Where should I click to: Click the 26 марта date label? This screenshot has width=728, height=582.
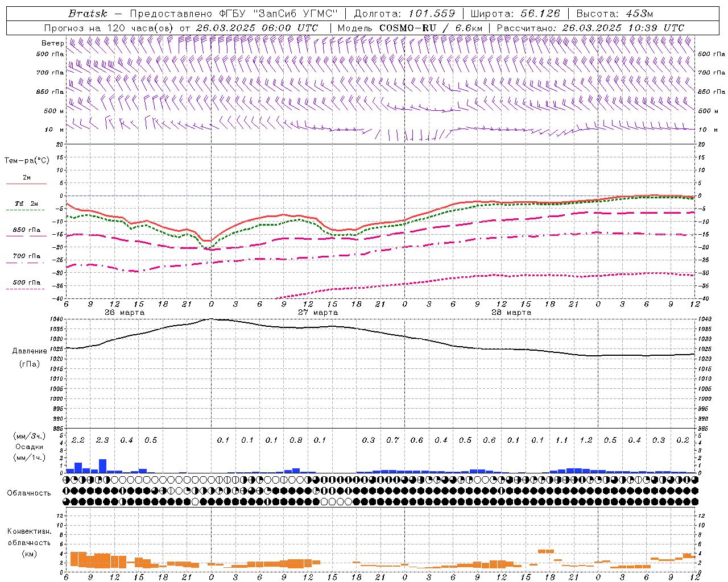pyautogui.click(x=125, y=313)
